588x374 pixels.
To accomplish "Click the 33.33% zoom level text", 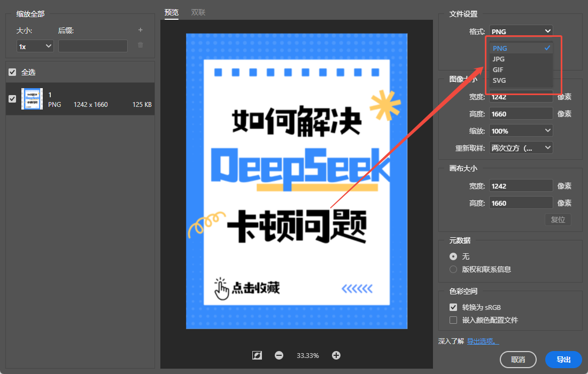I will (x=307, y=356).
